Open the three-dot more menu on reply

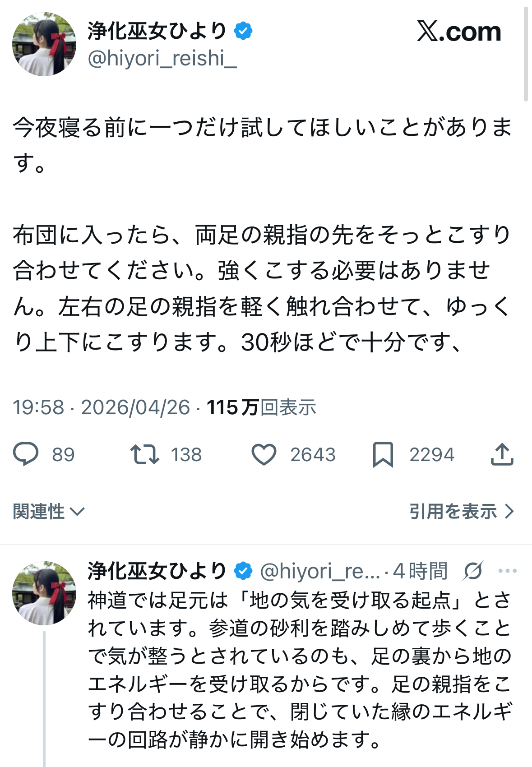[x=507, y=571]
